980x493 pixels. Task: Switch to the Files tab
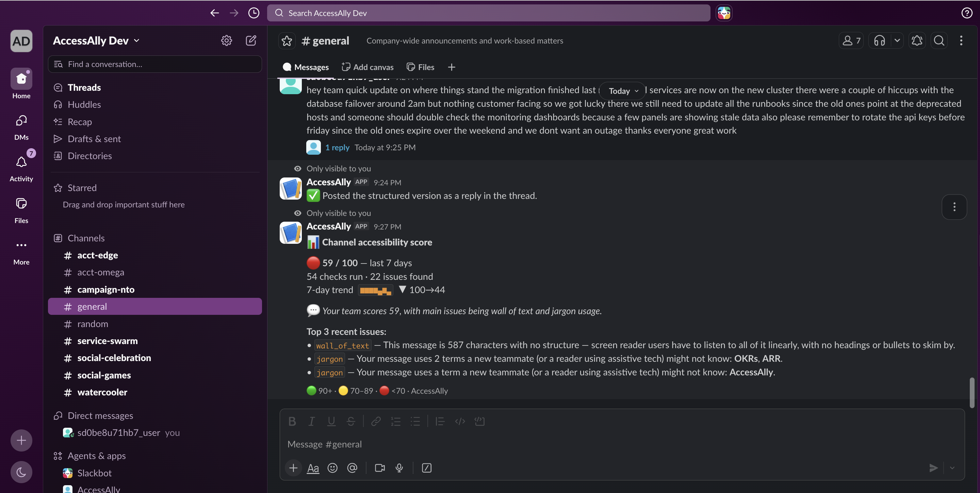click(420, 67)
